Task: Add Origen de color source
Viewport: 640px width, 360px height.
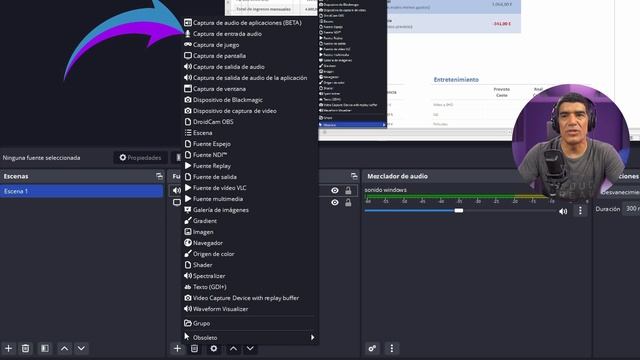Action: pyautogui.click(x=249, y=254)
